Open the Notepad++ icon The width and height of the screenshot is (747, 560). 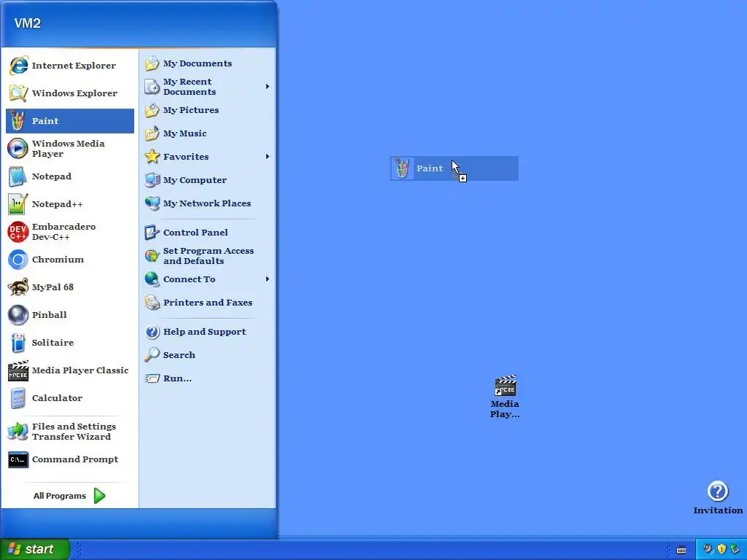point(18,204)
